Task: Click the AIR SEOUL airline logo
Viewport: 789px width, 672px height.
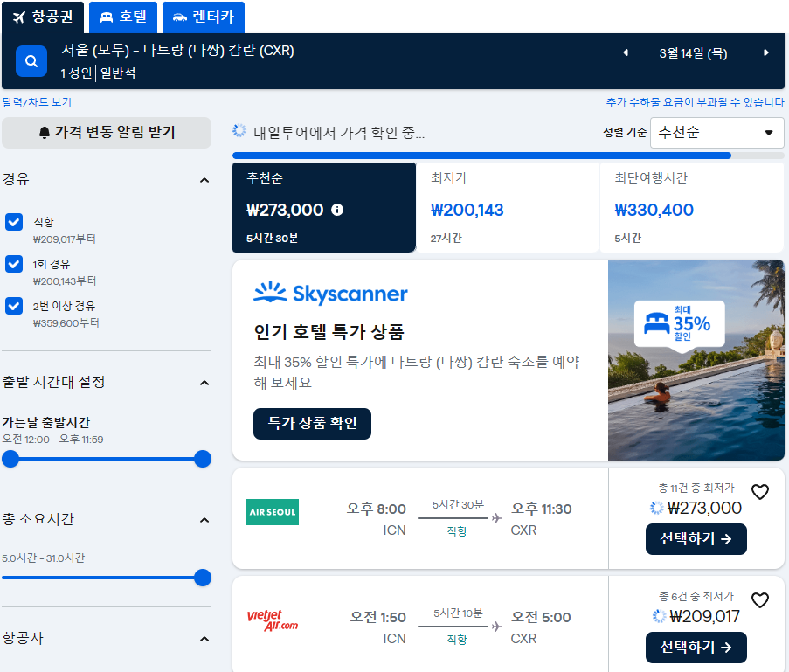Action: pyautogui.click(x=272, y=511)
